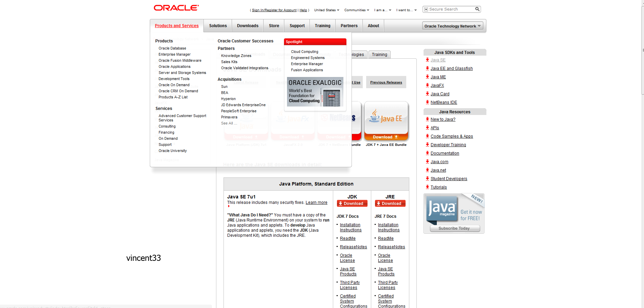
Task: Select PeopleSoft Enterprise acquisition
Action: pos(239,111)
